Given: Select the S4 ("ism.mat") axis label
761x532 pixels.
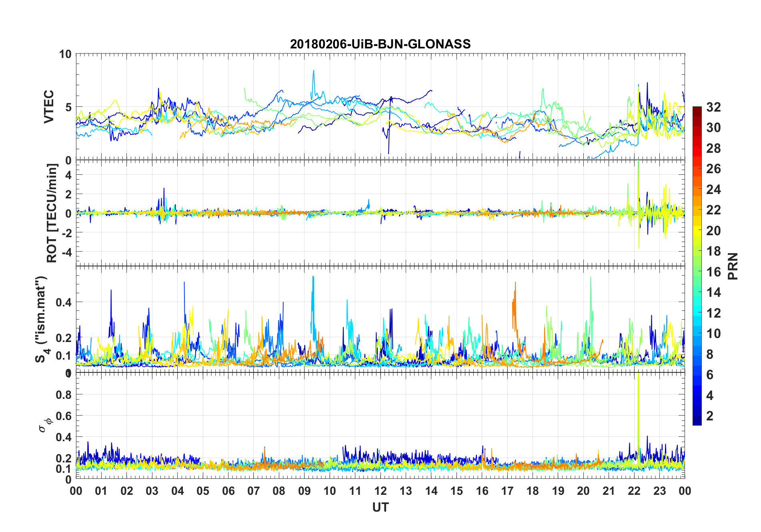Looking at the screenshot, I should pos(42,319).
